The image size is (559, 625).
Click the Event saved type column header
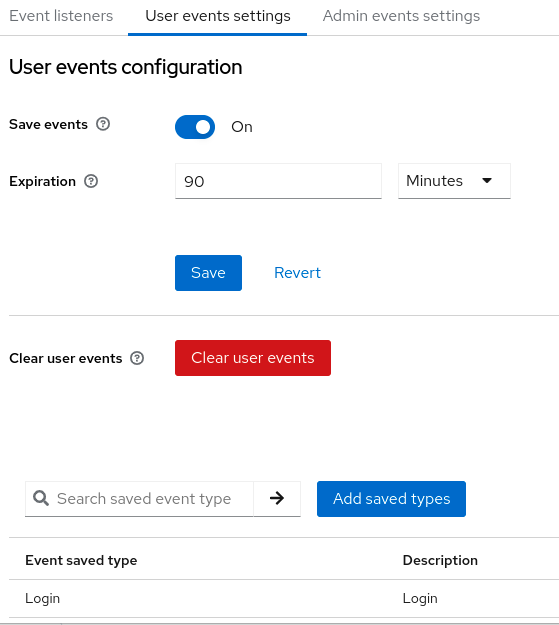point(81,560)
